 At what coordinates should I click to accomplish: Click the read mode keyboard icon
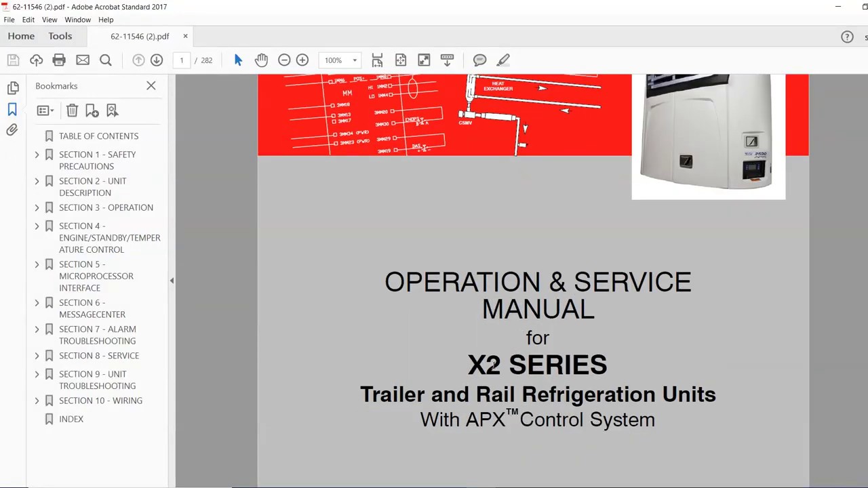pos(447,60)
